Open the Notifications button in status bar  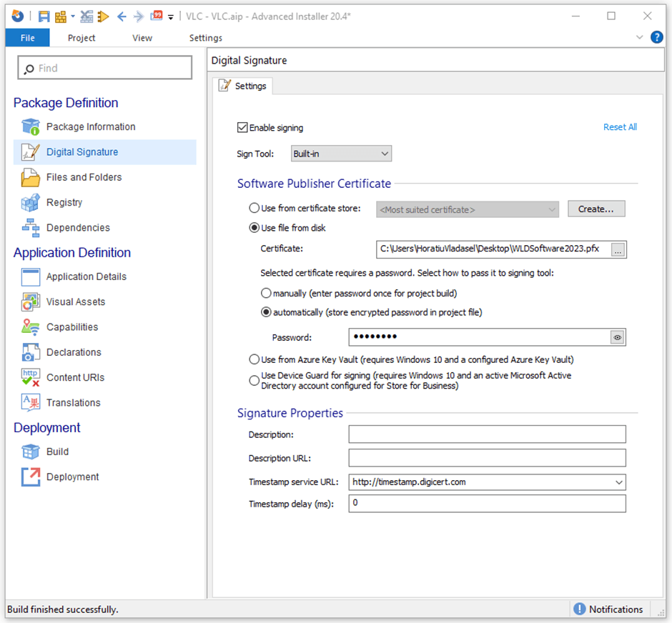tap(608, 609)
